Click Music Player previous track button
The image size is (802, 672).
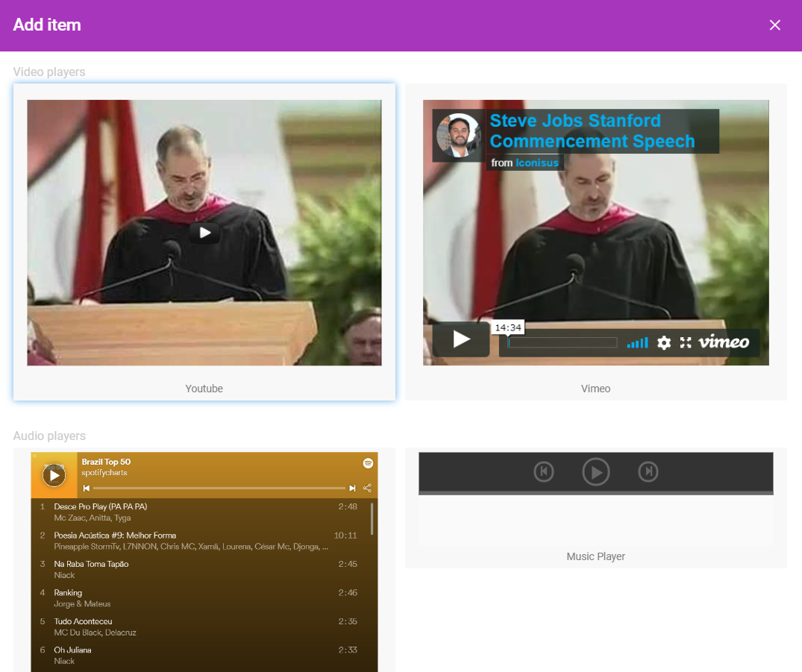[x=544, y=471]
